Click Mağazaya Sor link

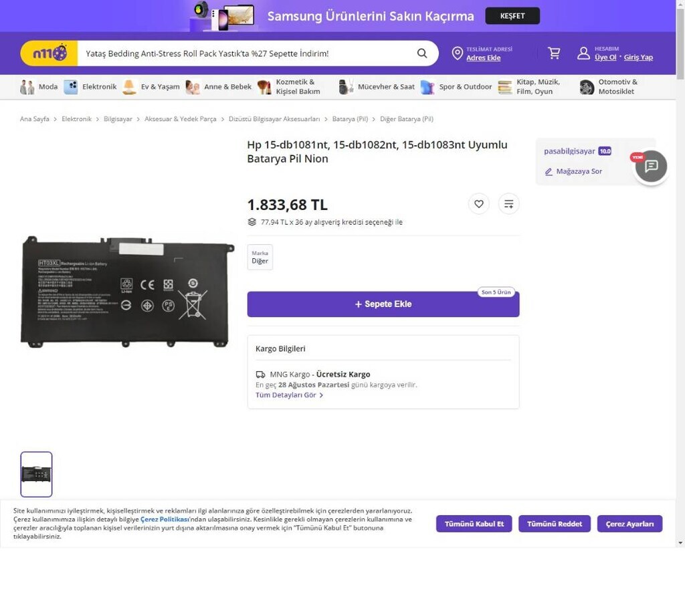click(579, 171)
